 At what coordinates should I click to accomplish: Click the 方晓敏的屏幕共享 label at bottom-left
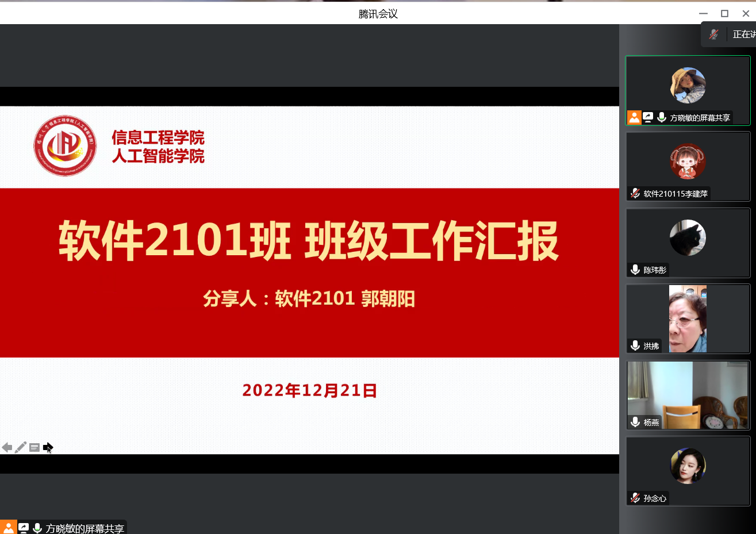(x=85, y=528)
